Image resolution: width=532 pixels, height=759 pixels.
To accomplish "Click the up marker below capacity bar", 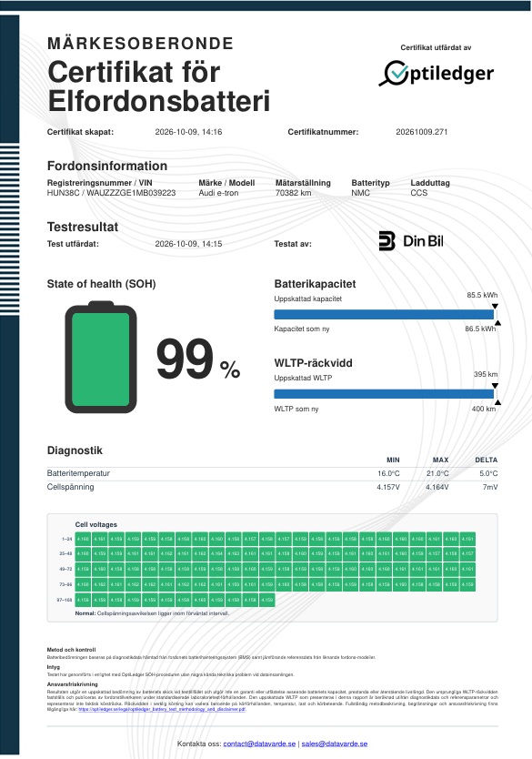I will pyautogui.click(x=497, y=323).
